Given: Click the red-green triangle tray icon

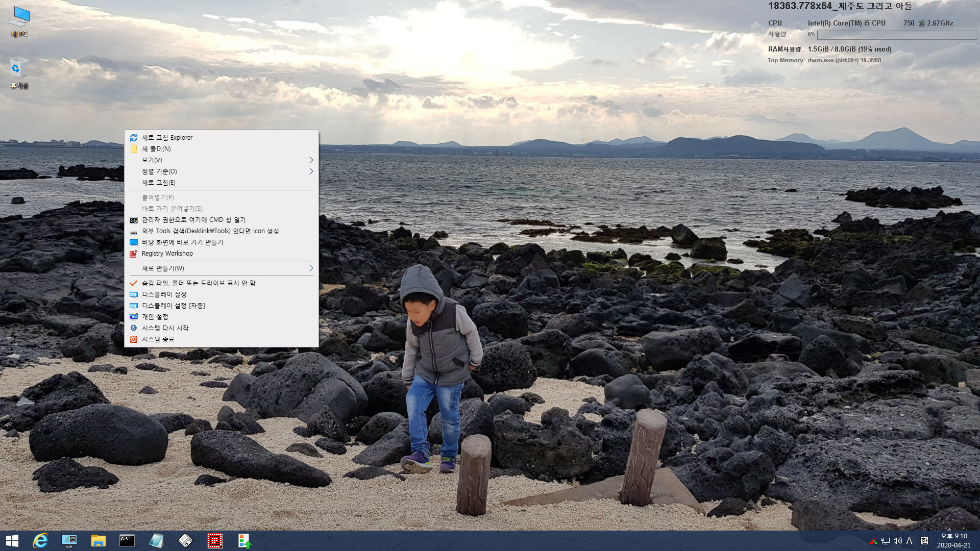Looking at the screenshot, I should [873, 541].
